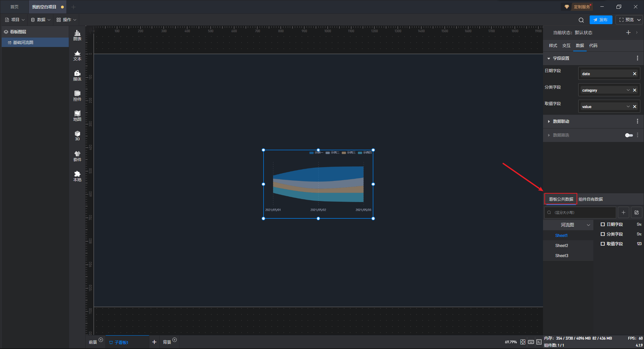This screenshot has height=349, width=644.
Task: Switch to the 样式 style tab
Action: (x=553, y=46)
